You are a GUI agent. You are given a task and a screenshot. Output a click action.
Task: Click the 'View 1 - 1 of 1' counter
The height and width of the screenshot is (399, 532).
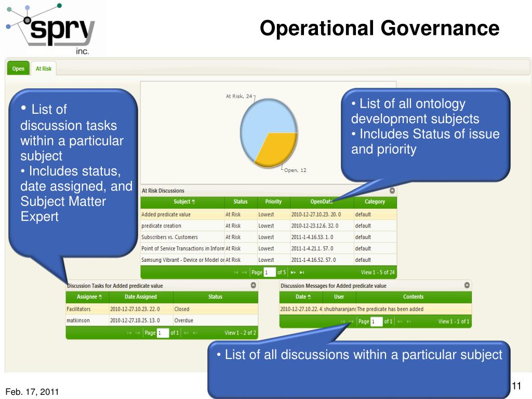[454, 322]
